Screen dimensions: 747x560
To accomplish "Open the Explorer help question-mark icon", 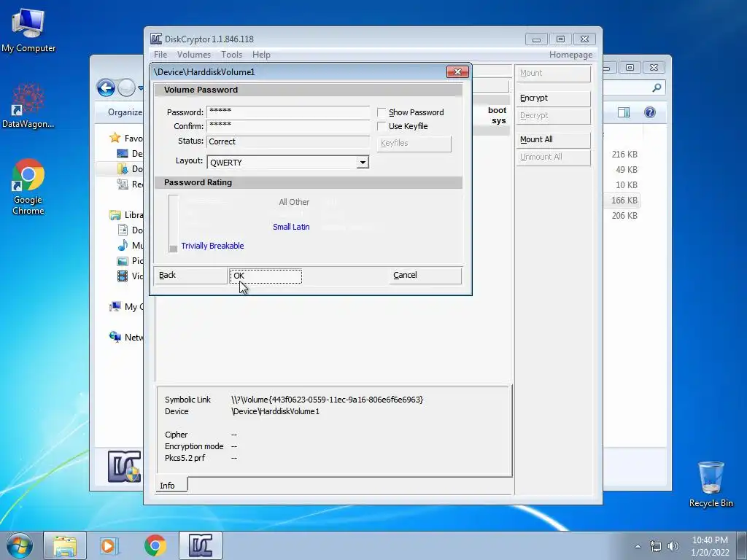I will [x=650, y=112].
